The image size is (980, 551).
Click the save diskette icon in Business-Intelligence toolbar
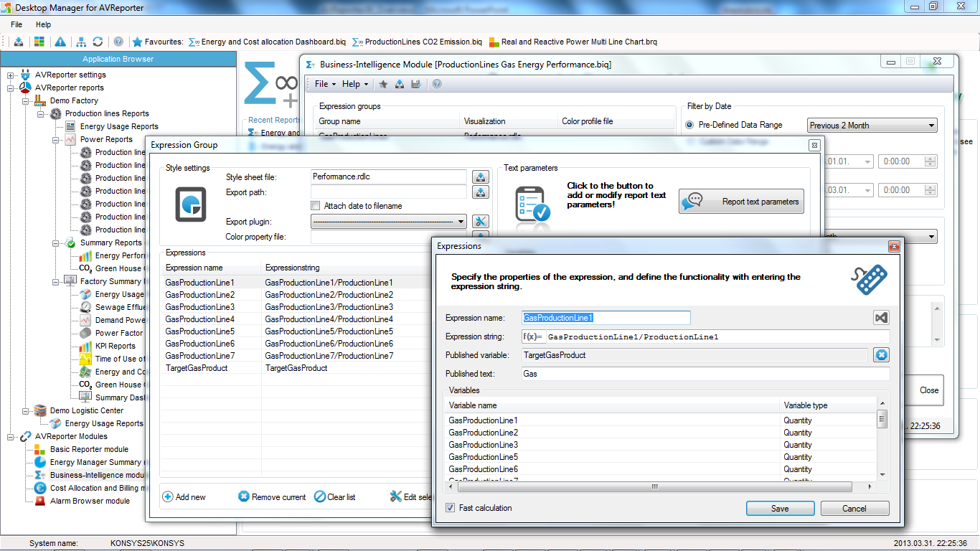click(x=415, y=84)
